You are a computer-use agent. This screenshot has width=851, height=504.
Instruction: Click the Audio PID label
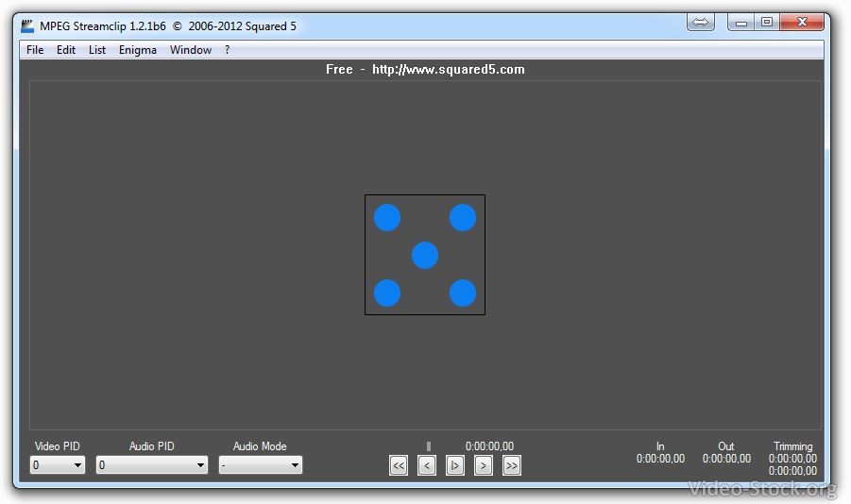[x=151, y=445]
